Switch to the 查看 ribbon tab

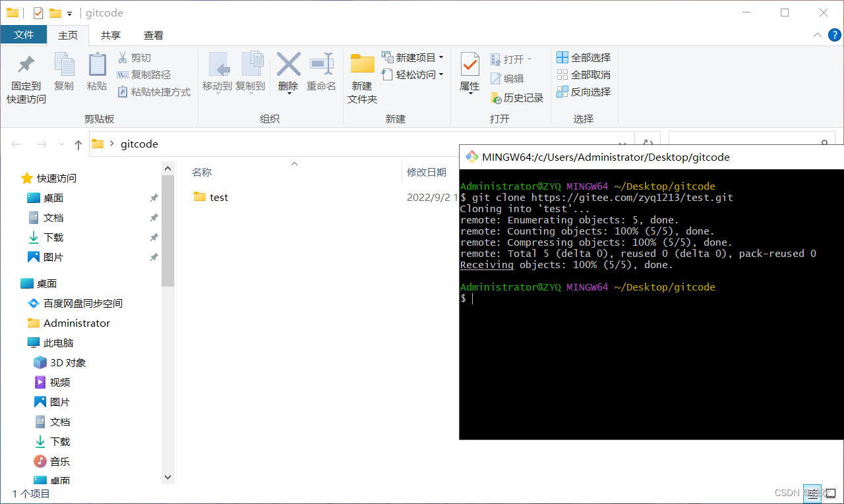[x=154, y=36]
